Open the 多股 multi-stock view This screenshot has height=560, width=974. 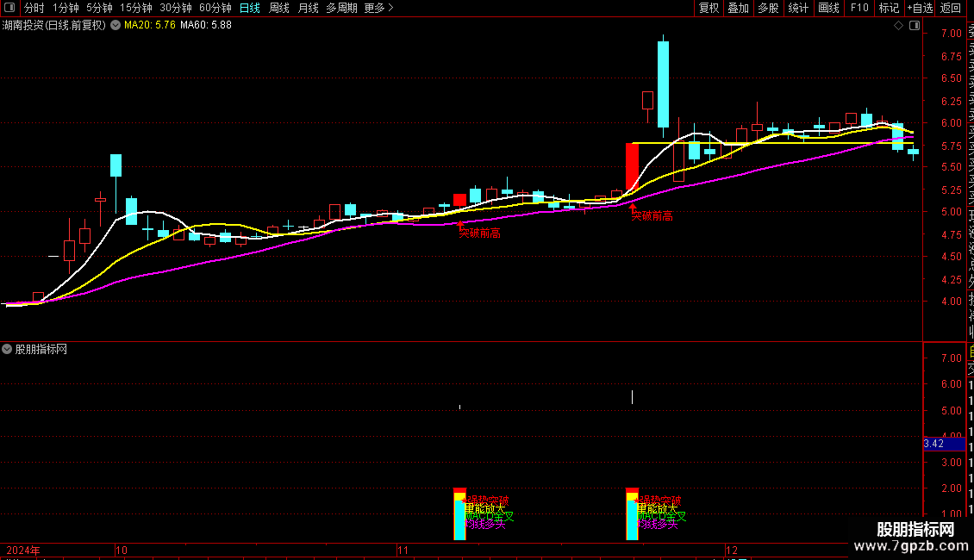click(768, 8)
